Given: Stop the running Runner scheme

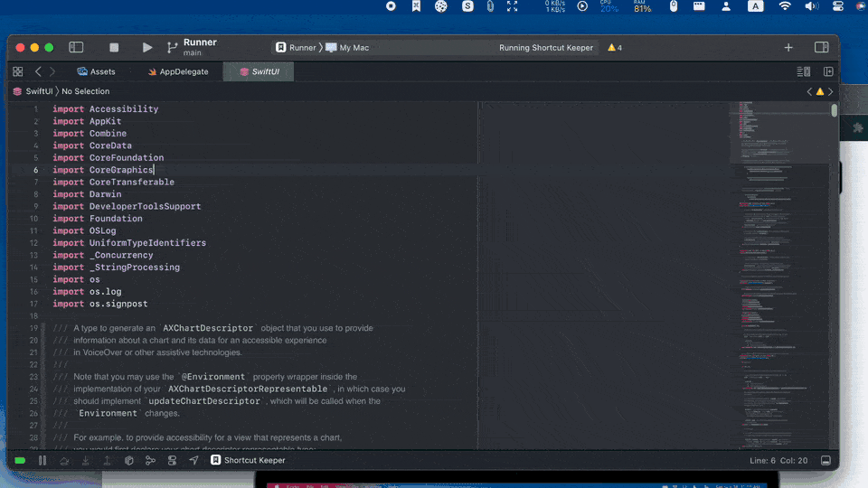Looking at the screenshot, I should click(x=114, y=47).
